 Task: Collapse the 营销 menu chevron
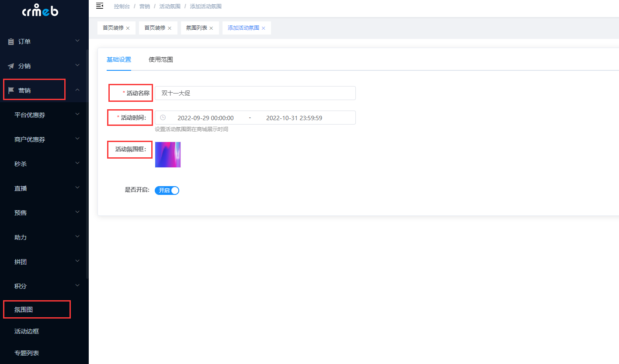[x=77, y=90]
